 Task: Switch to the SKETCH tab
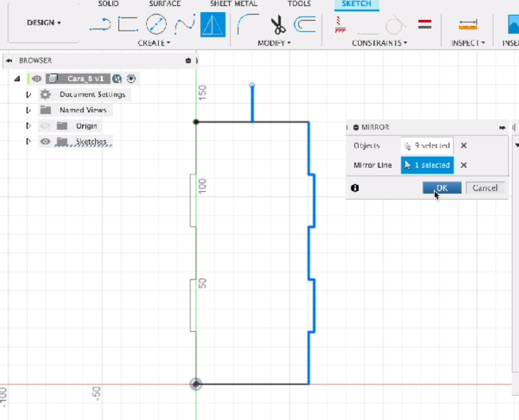tap(357, 4)
